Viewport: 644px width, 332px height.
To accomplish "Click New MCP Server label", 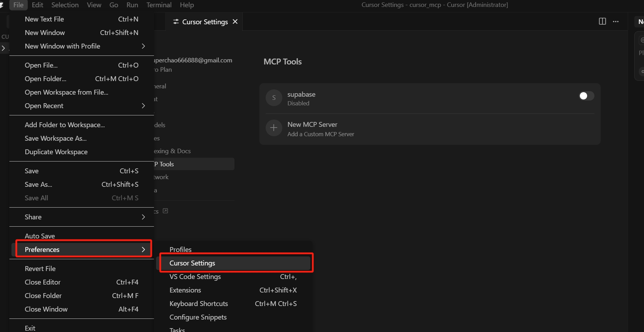I will tap(312, 124).
